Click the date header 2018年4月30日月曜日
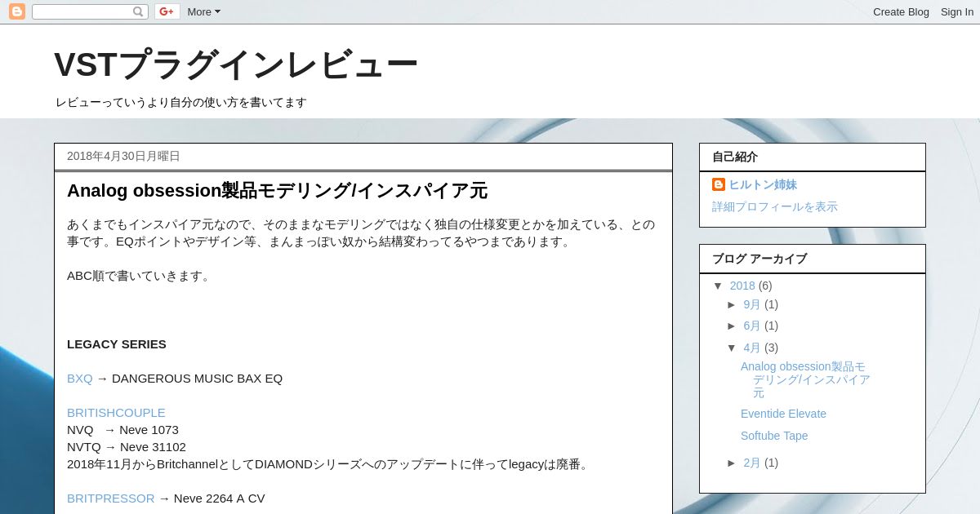 tap(123, 157)
